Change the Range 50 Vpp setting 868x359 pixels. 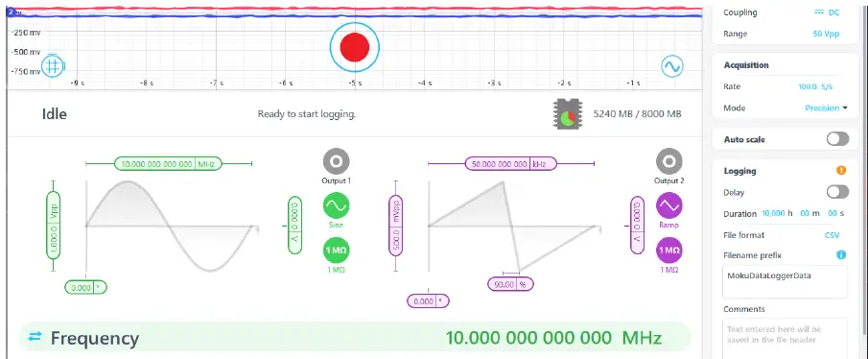click(x=826, y=34)
